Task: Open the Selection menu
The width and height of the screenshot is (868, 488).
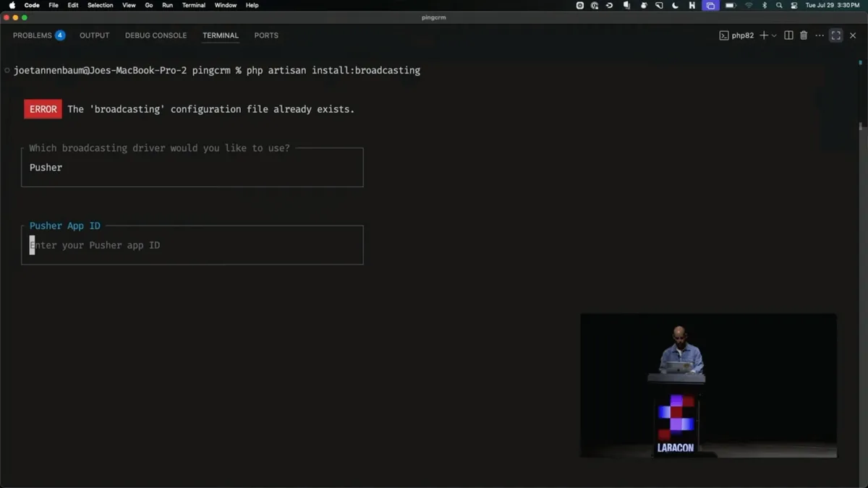Action: point(101,5)
